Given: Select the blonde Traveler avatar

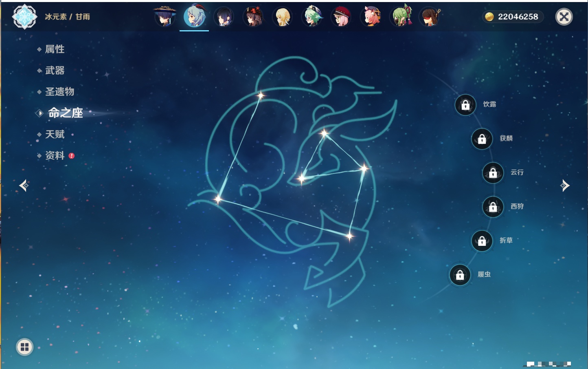Looking at the screenshot, I should point(282,17).
